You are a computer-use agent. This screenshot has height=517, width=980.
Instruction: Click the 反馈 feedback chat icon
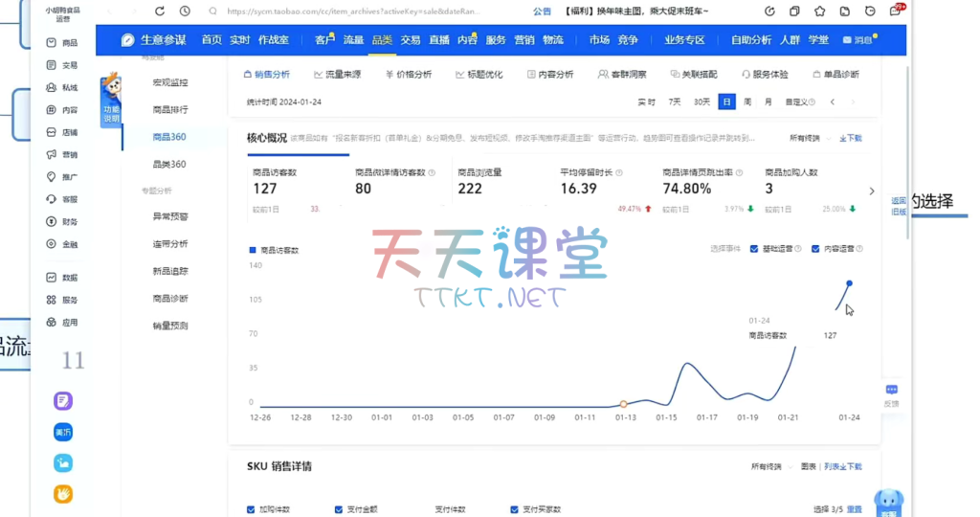[891, 391]
